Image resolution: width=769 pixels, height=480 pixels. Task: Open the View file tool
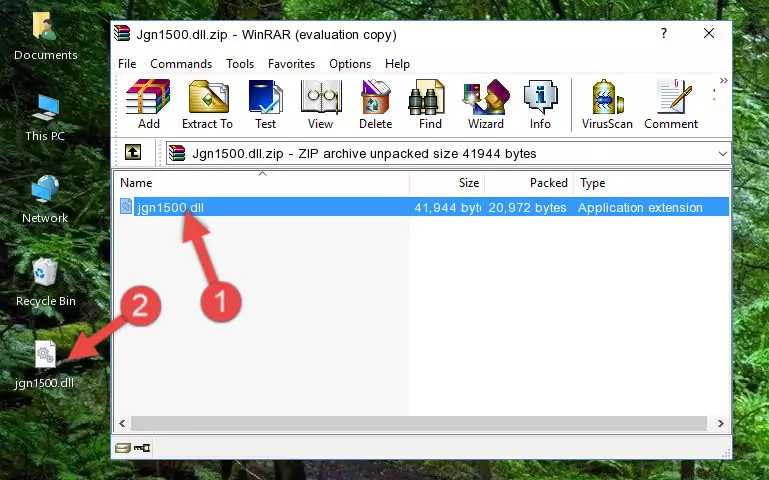tap(321, 104)
